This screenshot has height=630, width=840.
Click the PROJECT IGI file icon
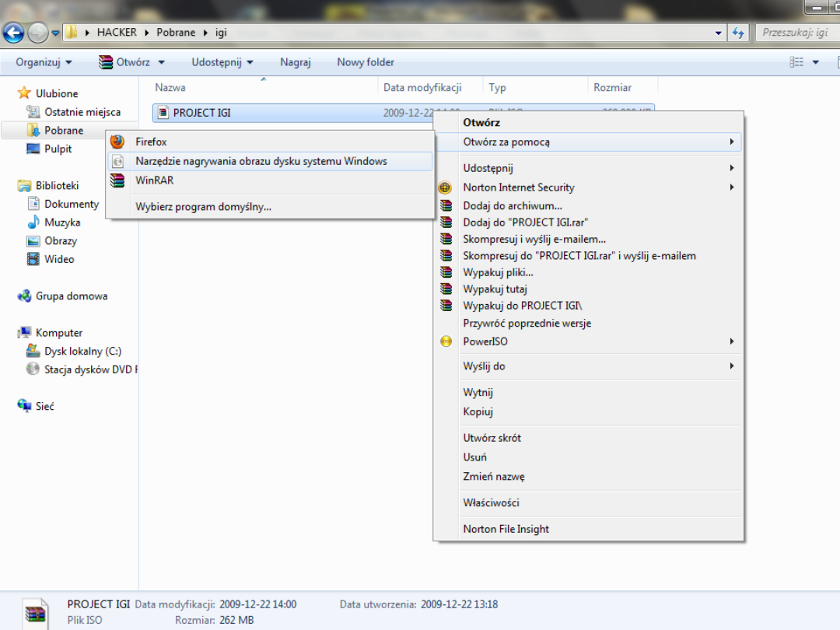point(163,113)
